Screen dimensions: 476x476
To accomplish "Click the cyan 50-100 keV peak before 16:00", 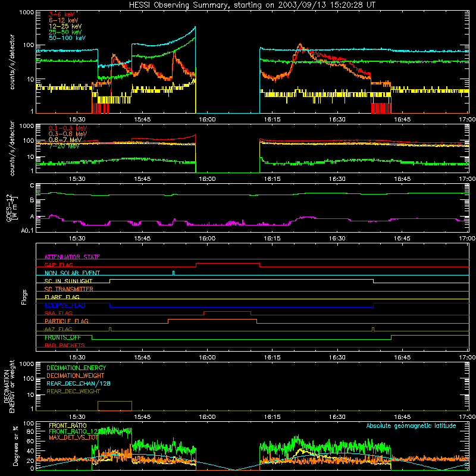I will pyautogui.click(x=195, y=27).
